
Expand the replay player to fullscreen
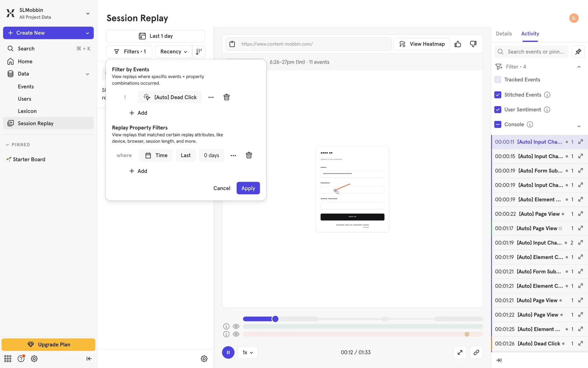pos(460,352)
